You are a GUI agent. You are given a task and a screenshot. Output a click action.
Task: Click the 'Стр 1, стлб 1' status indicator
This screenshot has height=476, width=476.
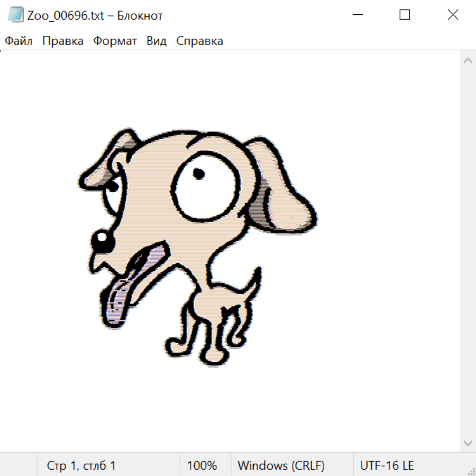point(81,466)
